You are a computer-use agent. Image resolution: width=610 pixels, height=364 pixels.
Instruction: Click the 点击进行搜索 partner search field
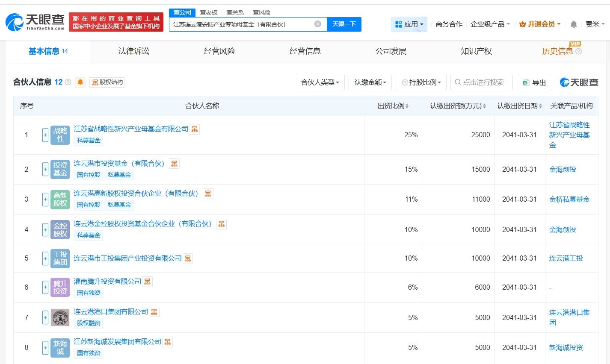[x=483, y=82]
